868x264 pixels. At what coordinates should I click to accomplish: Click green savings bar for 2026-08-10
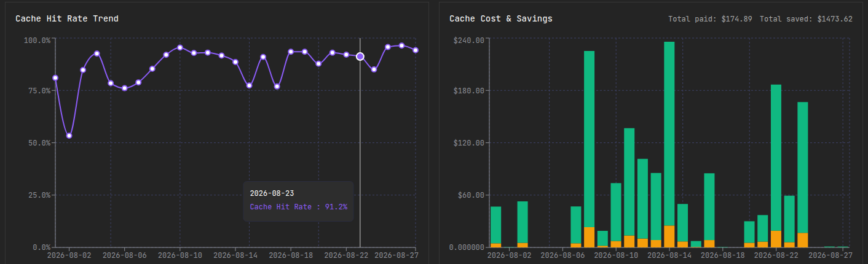(616, 212)
